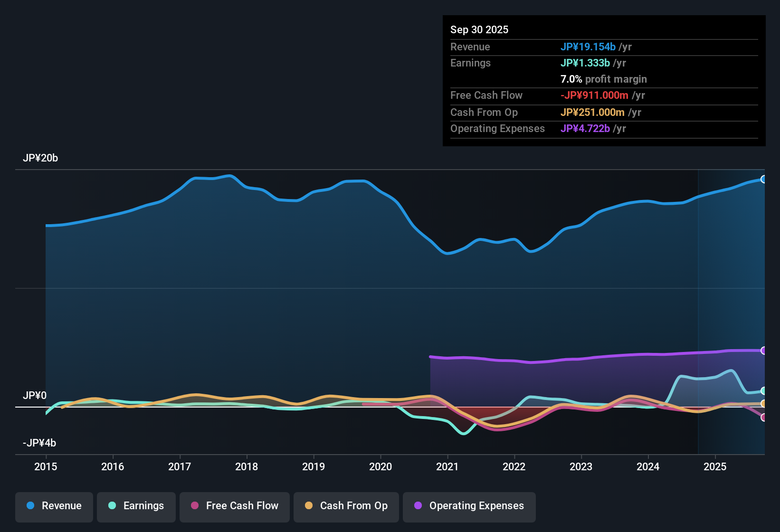
Task: Click the 2025 highlighted forecast region
Action: click(x=732, y=309)
